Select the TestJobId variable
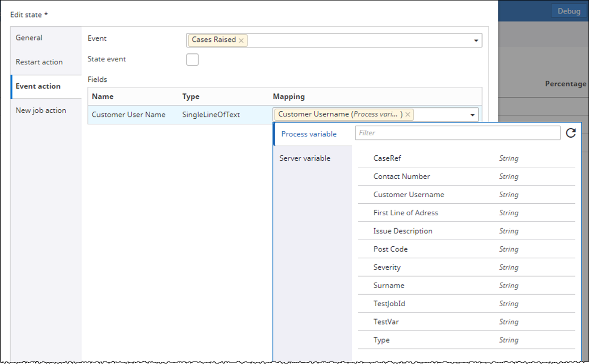This screenshot has height=364, width=589. click(x=389, y=304)
